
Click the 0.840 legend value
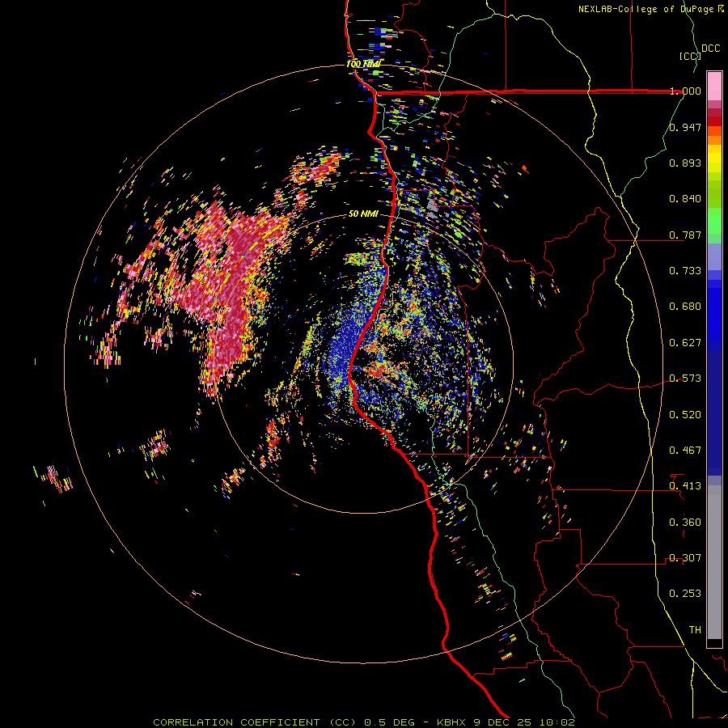pos(685,199)
